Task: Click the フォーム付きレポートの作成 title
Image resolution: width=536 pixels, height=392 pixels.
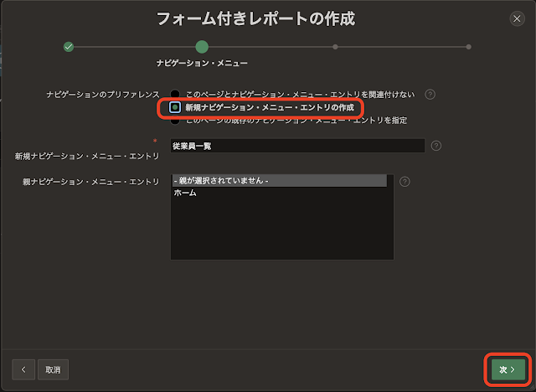Action: (255, 18)
